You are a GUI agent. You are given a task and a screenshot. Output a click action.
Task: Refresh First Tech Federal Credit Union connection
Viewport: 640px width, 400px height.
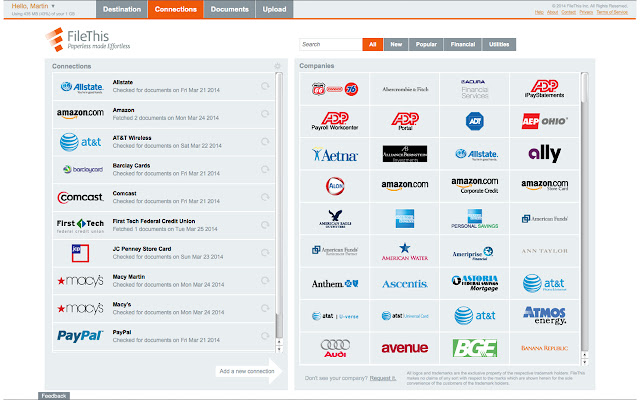click(x=265, y=225)
